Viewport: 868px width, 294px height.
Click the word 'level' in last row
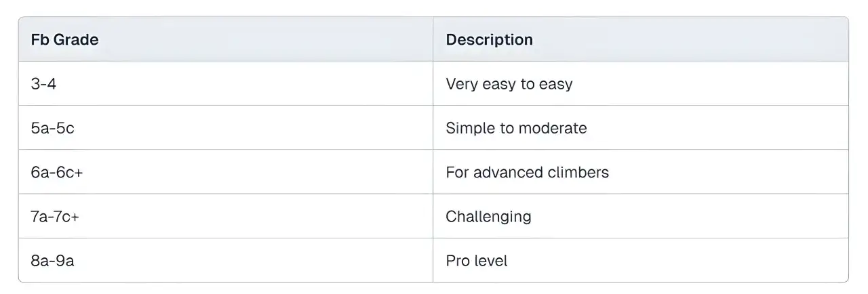[490, 261]
